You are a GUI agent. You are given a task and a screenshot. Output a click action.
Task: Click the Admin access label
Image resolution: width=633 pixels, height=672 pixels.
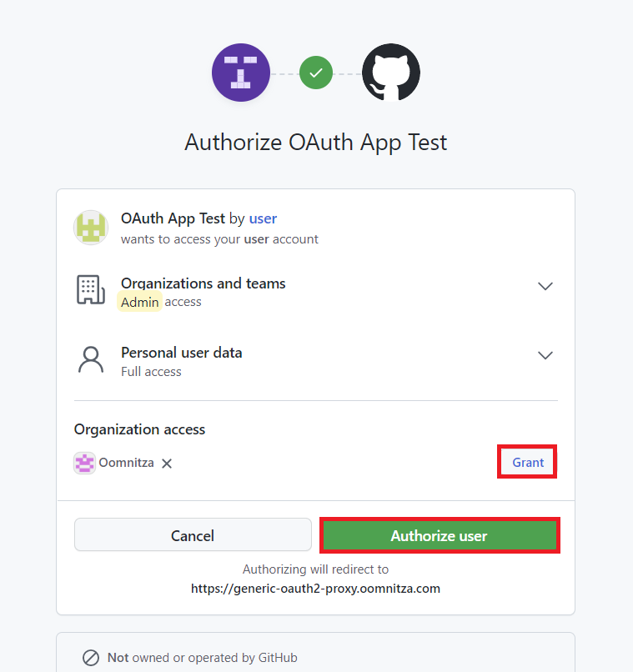(x=139, y=302)
